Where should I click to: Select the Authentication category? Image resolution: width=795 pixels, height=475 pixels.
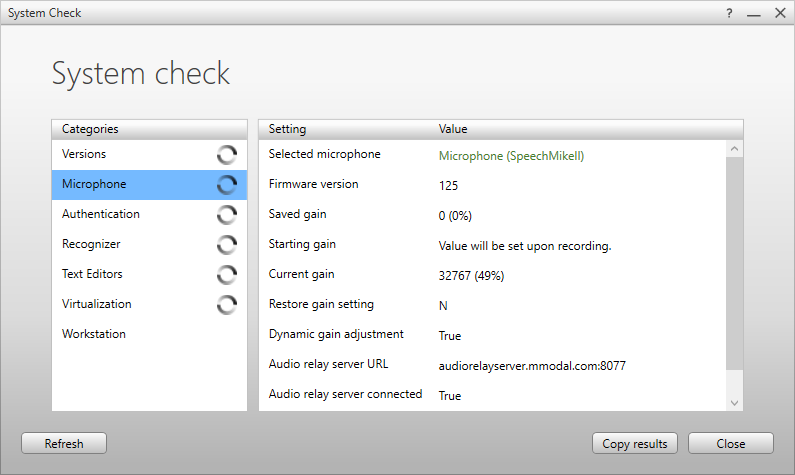click(x=100, y=214)
